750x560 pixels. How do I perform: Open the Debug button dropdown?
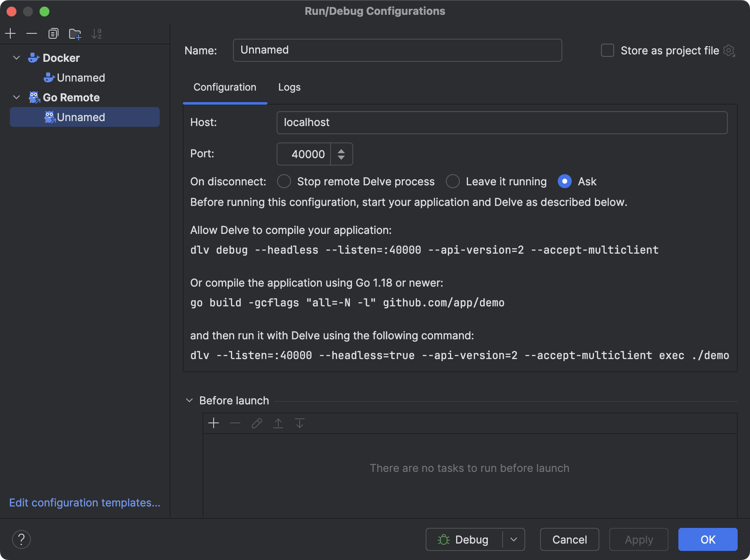pyautogui.click(x=514, y=539)
